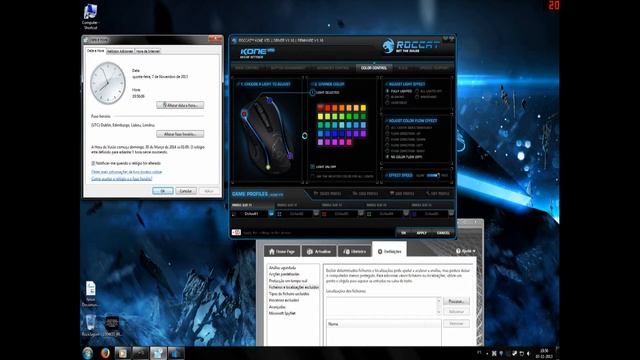Expand the Ajuda dropdown arrow in Defender

(473, 251)
